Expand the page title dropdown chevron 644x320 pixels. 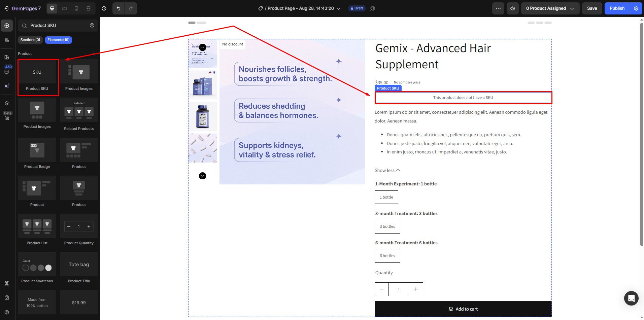339,9
